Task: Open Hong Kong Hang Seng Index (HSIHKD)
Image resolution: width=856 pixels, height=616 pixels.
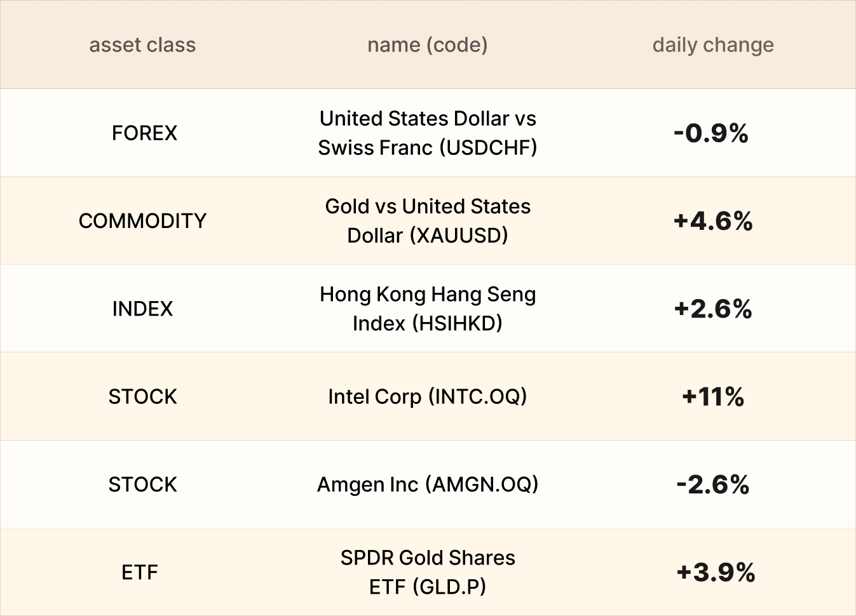Action: click(428, 309)
